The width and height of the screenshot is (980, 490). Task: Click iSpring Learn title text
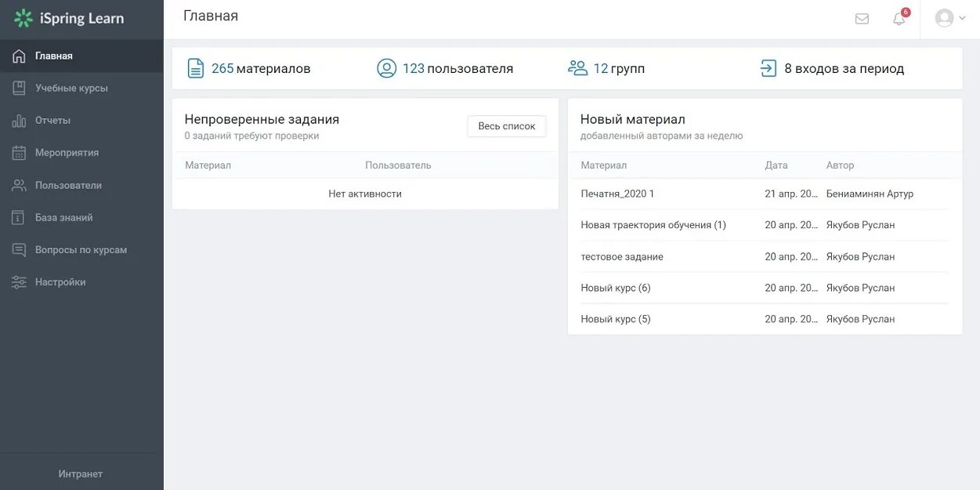pos(82,18)
